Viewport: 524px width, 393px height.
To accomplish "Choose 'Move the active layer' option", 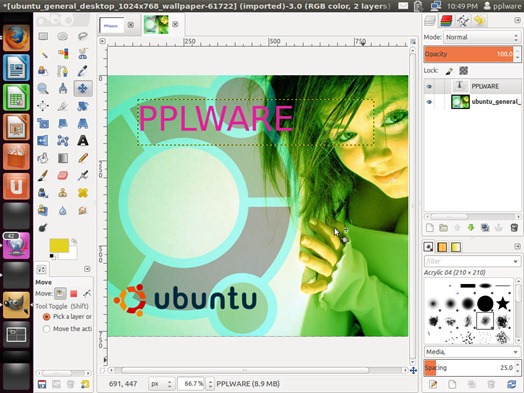I will coord(46,329).
